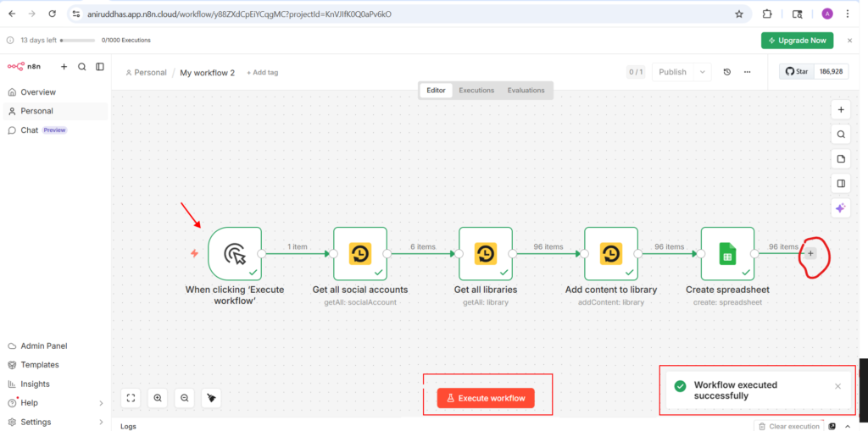This screenshot has width=868, height=431.
Task: Open search from the sidebar header
Action: tap(82, 66)
